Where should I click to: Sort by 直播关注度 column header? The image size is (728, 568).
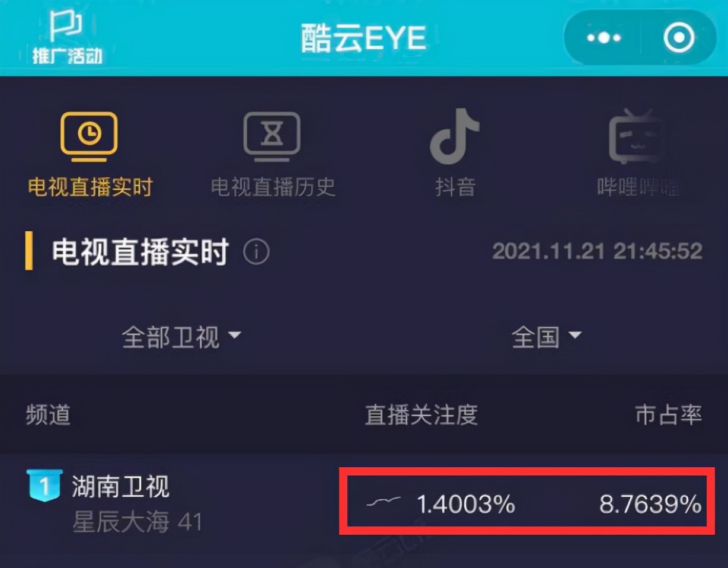tap(421, 414)
